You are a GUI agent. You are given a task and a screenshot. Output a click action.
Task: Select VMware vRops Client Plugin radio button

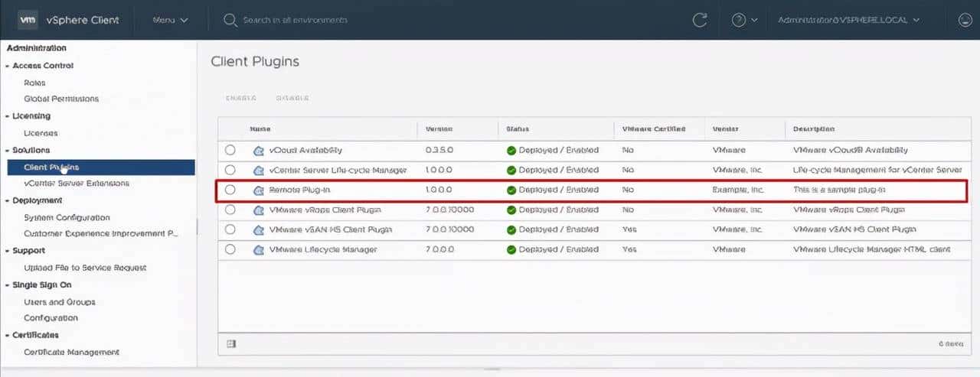tap(230, 210)
